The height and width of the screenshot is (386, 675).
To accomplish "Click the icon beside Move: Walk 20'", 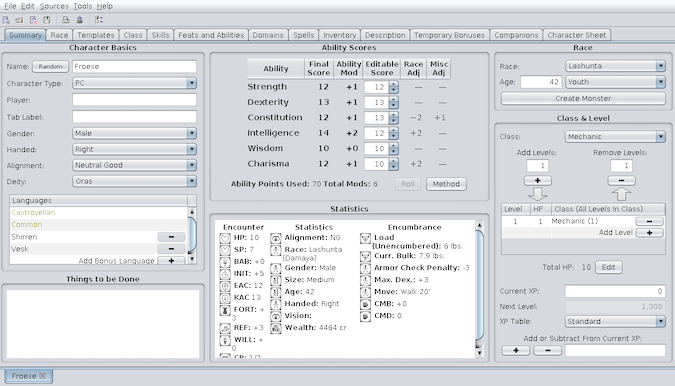I will (x=365, y=292).
